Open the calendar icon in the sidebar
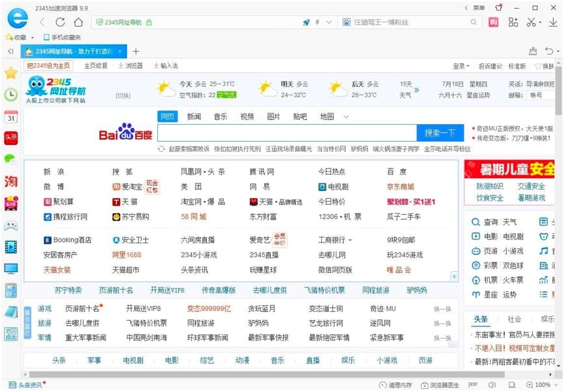The width and height of the screenshot is (564, 392). (11, 116)
